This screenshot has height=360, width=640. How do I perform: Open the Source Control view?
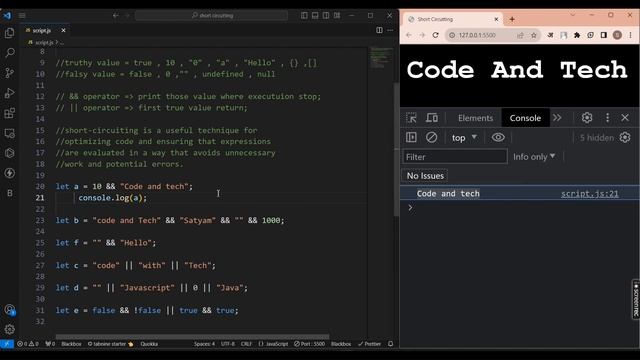(9, 73)
